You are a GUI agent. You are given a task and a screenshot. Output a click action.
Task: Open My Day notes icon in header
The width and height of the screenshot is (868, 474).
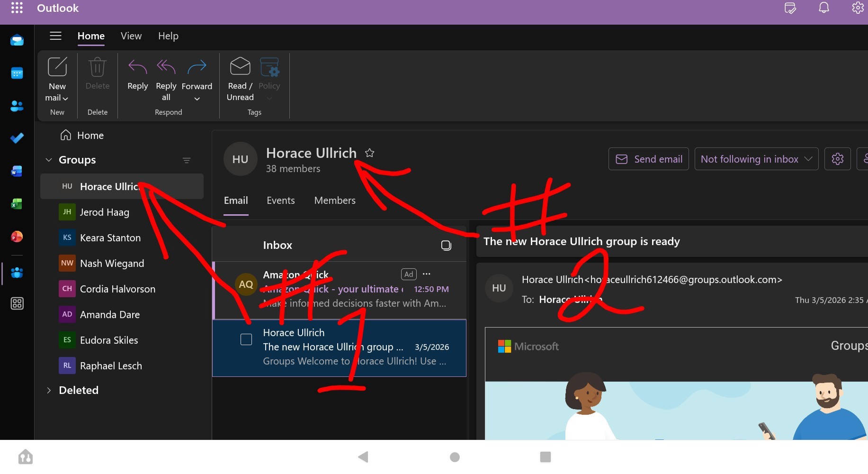(790, 8)
